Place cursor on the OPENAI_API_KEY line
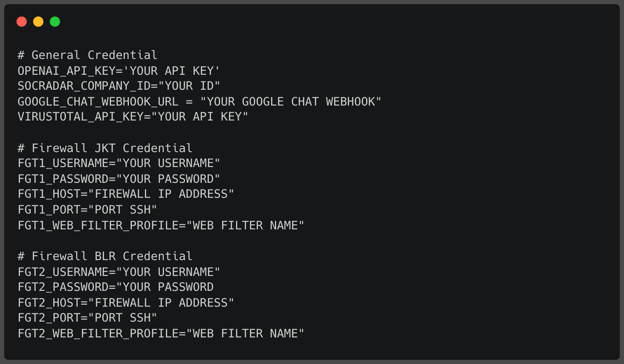The image size is (624, 364). [x=119, y=71]
